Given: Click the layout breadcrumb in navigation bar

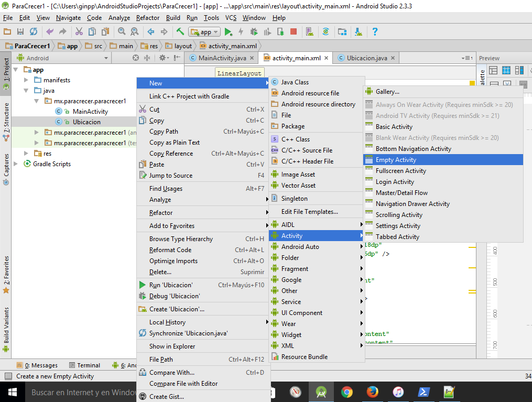Looking at the screenshot, I should pos(179,46).
